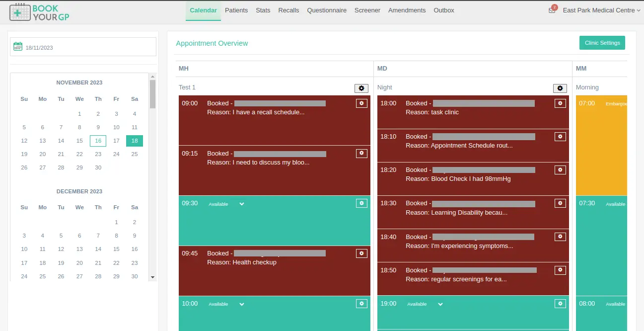
Task: Open the Patients tab
Action: pyautogui.click(x=236, y=10)
